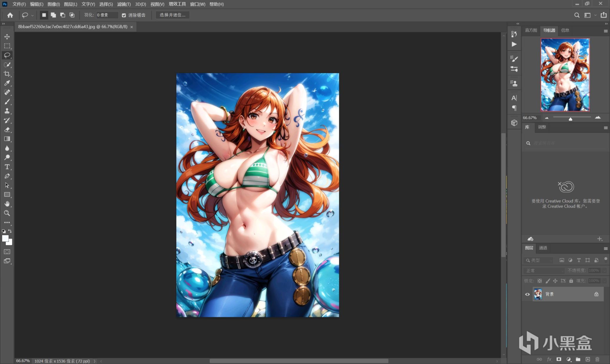Toggle the anti-alias checkbox
Viewport: 610px width, 364px height.
tap(124, 15)
